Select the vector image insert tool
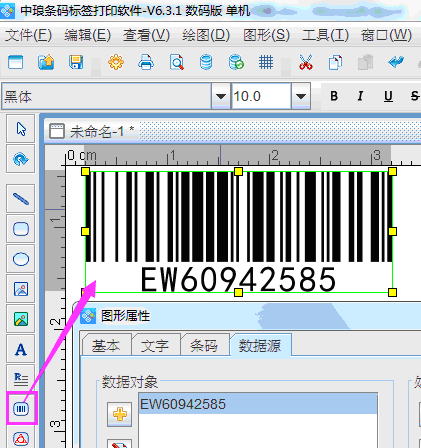This screenshot has height=448, width=421. point(21,289)
